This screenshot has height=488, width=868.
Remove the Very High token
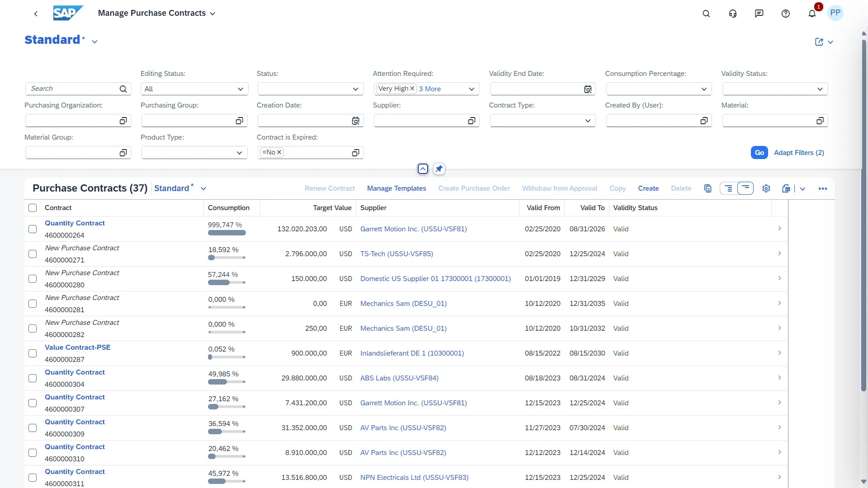point(412,89)
